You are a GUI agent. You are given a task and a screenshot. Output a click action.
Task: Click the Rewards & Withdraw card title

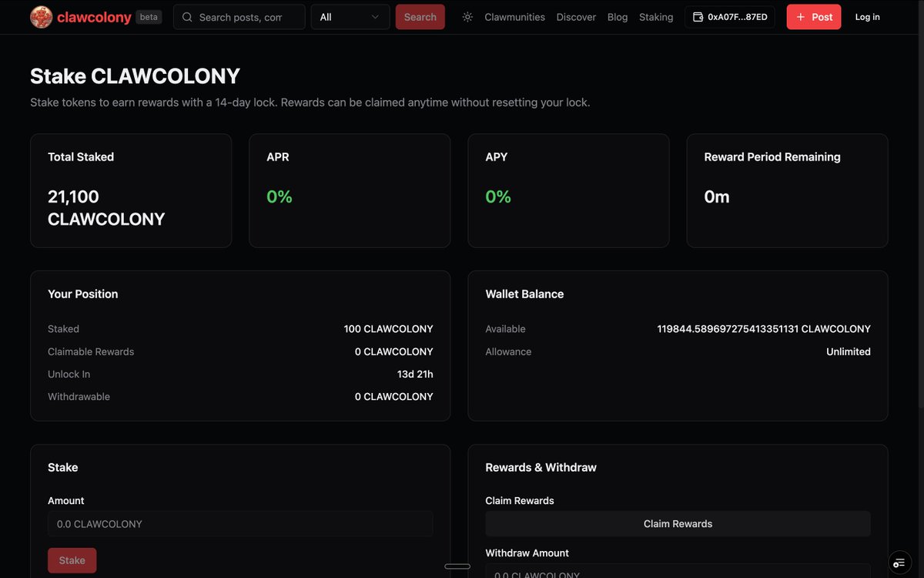541,467
